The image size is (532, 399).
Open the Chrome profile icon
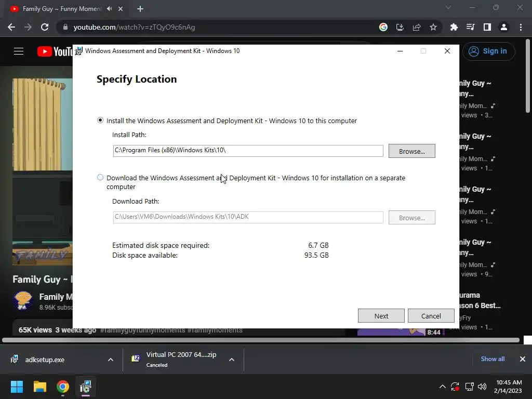(x=504, y=27)
